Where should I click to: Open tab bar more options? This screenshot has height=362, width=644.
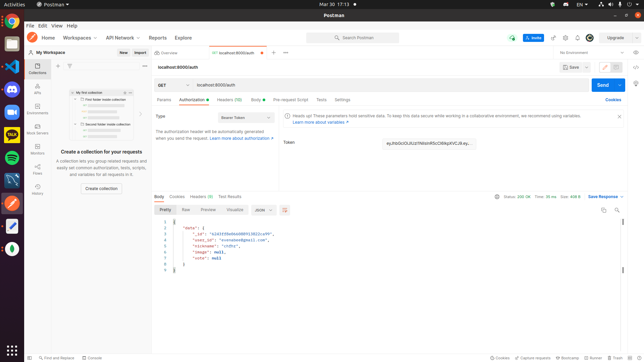[286, 53]
